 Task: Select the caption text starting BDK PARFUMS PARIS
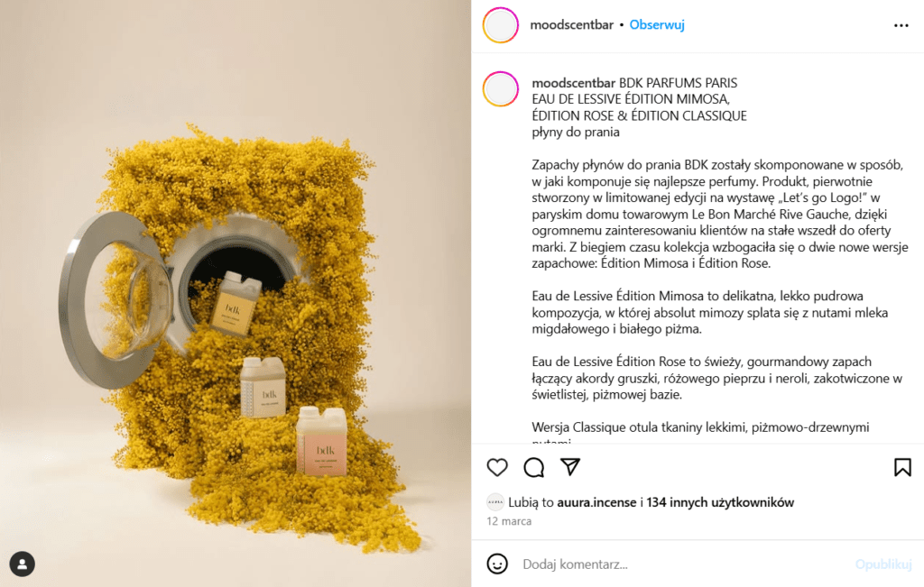(x=719, y=259)
